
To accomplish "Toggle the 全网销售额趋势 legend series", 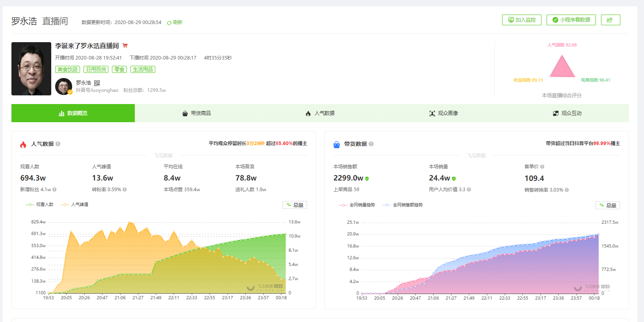I will click(x=403, y=205).
